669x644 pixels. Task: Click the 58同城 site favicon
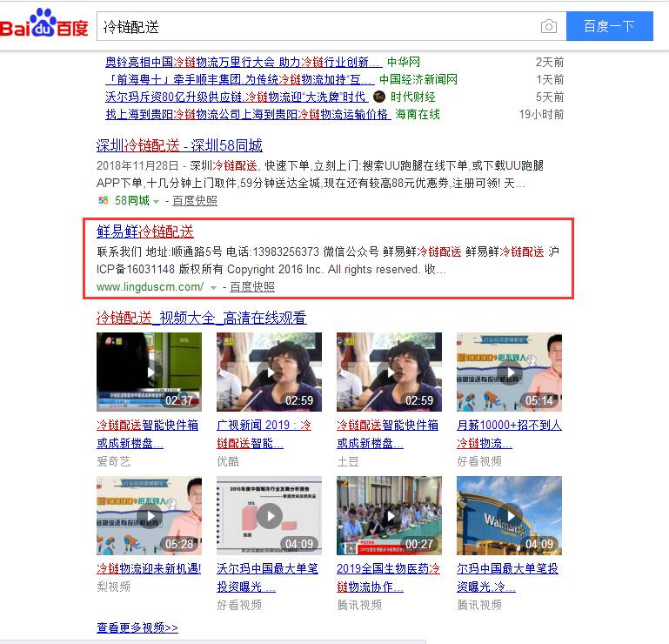(x=103, y=200)
